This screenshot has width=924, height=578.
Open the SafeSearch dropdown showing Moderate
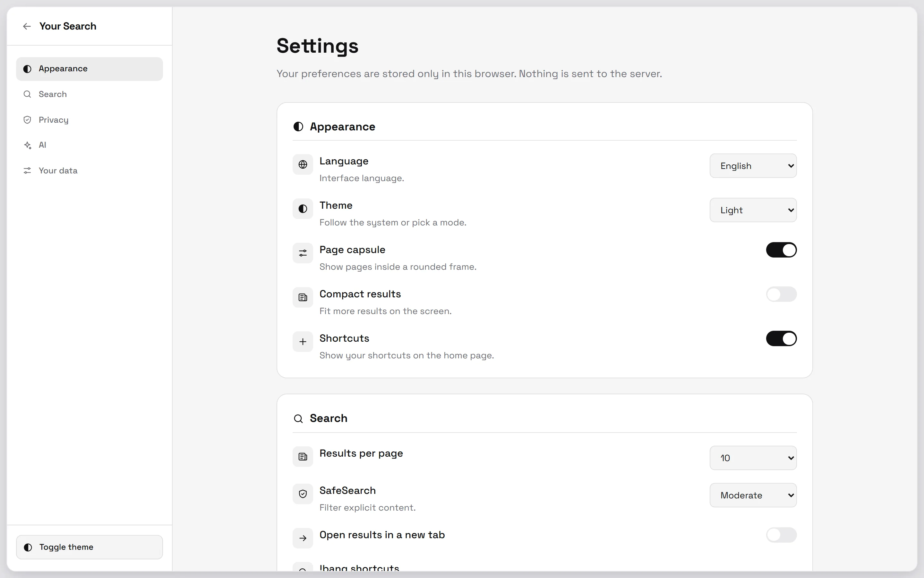click(753, 495)
